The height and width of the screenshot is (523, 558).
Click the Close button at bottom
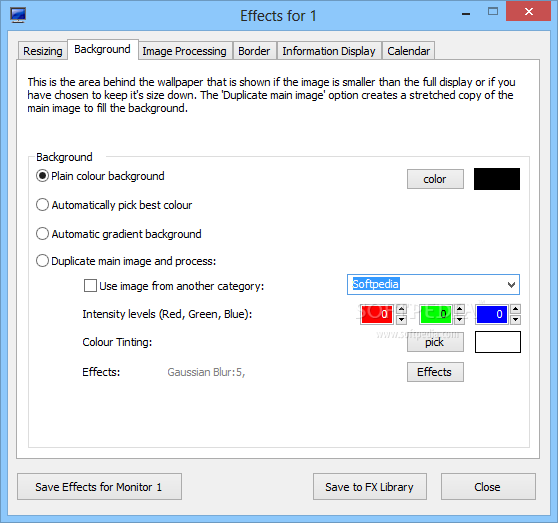click(x=488, y=487)
